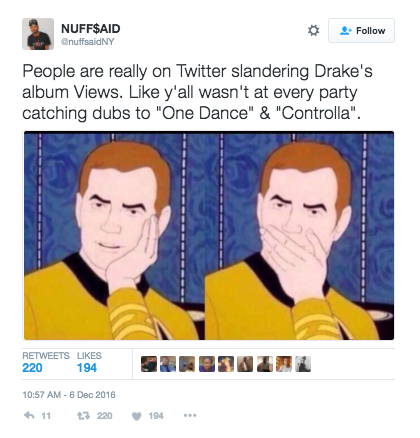
Task: Click the last liker avatar thumbnail
Action: pos(303,364)
